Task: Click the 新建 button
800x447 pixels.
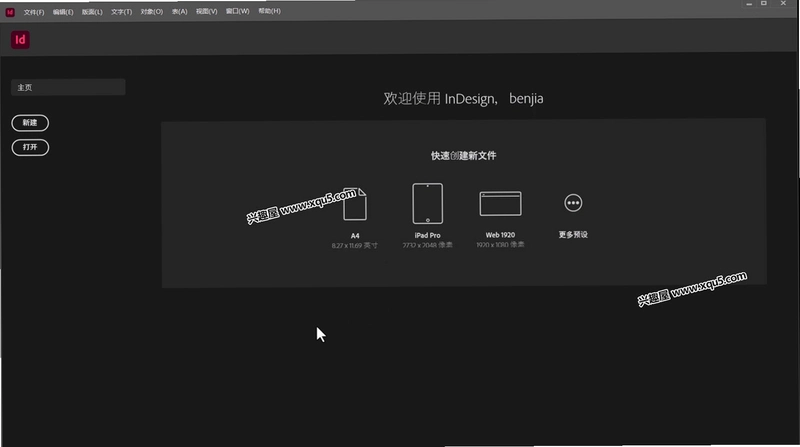Action: (x=30, y=123)
